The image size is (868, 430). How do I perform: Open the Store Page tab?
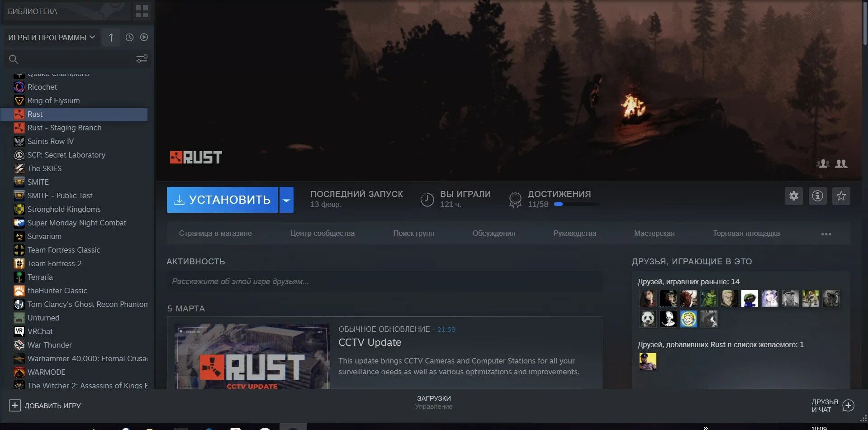click(215, 234)
